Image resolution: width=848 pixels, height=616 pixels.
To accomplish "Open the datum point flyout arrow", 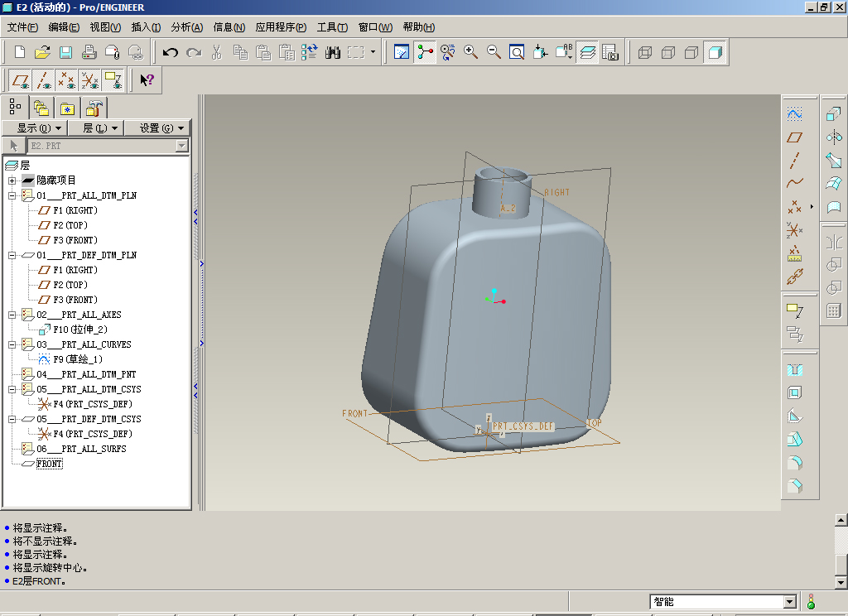I will pyautogui.click(x=812, y=207).
